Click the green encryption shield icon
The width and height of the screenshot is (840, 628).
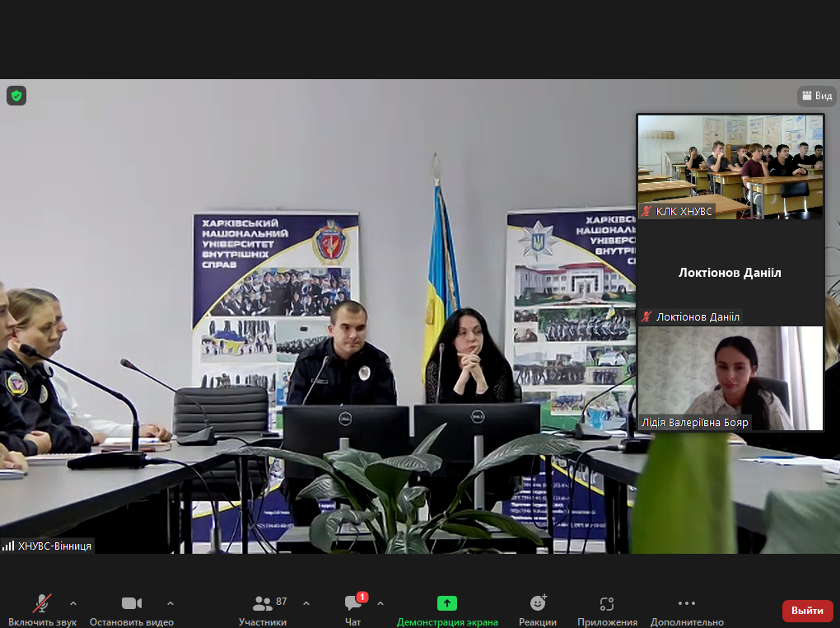(16, 96)
